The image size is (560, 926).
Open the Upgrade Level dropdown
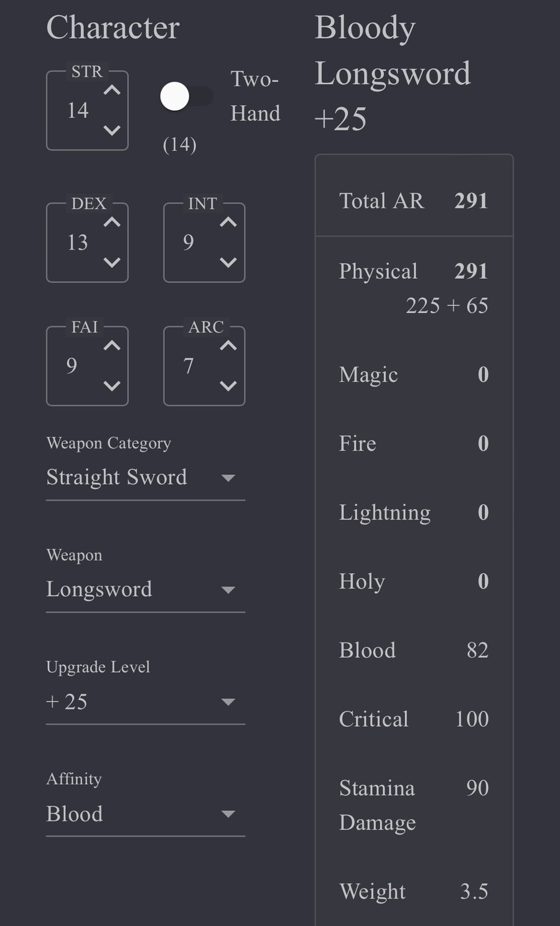146,701
